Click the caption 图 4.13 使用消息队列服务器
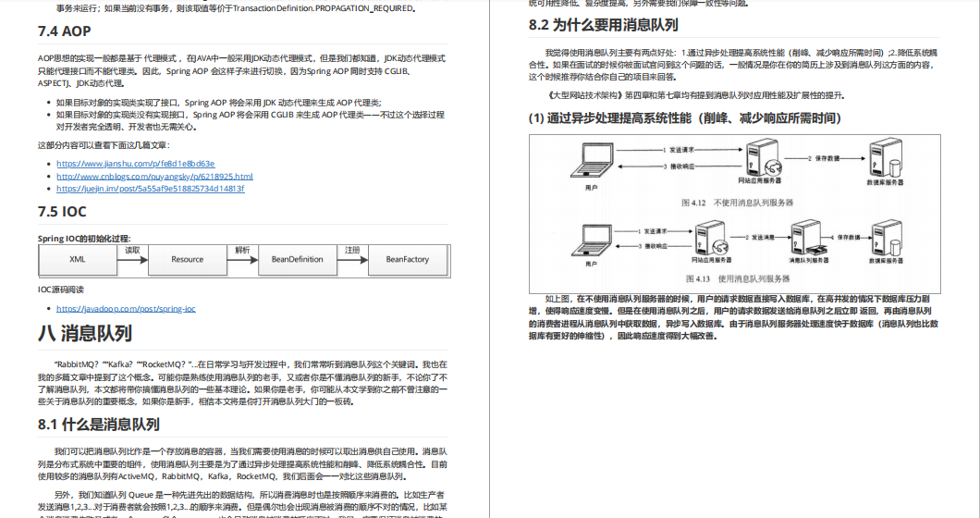 (x=738, y=279)
